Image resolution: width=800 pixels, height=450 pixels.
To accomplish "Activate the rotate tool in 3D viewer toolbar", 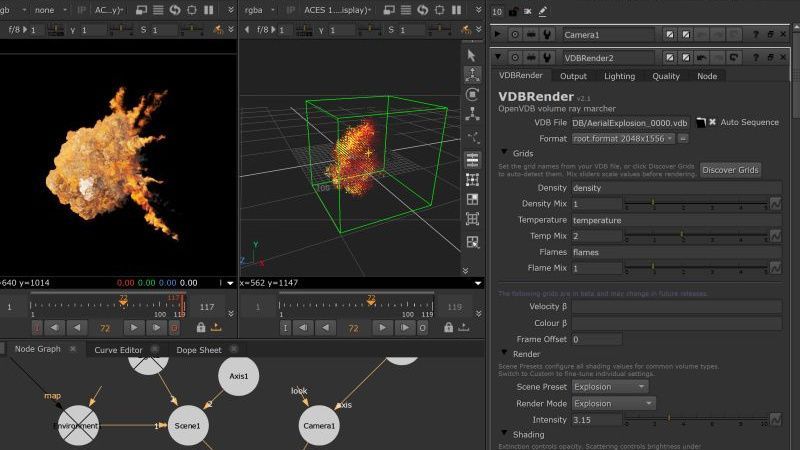I will [x=472, y=94].
